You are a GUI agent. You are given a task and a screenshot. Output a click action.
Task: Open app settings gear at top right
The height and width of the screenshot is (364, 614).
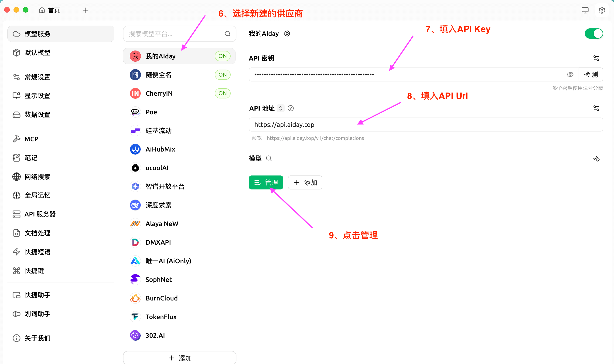coord(602,10)
